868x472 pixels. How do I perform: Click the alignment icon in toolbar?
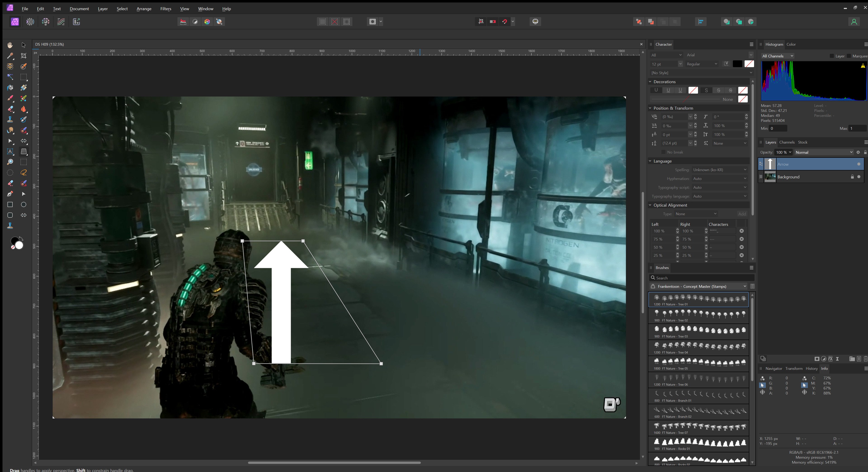[701, 22]
